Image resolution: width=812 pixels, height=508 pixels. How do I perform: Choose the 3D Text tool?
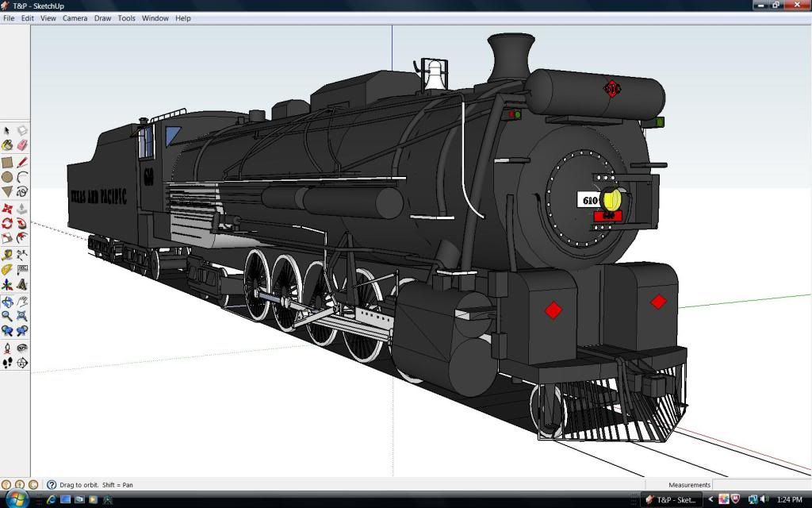[21, 284]
